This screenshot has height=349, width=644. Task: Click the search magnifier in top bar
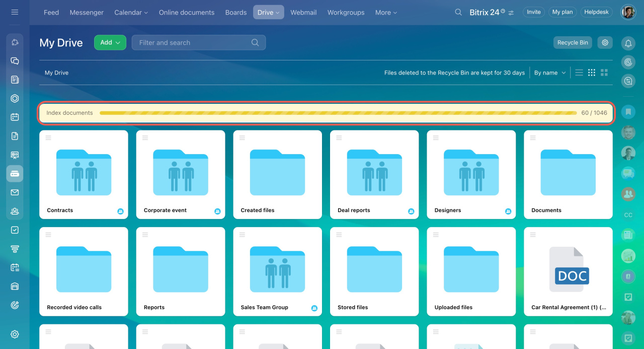pos(458,12)
